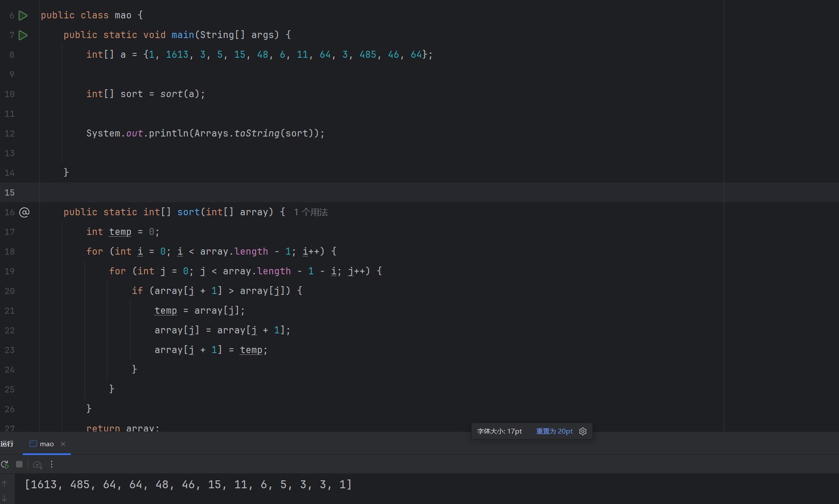Screen dimensions: 839x504
Task: Jump down in the console stack trace
Action: tap(4, 498)
